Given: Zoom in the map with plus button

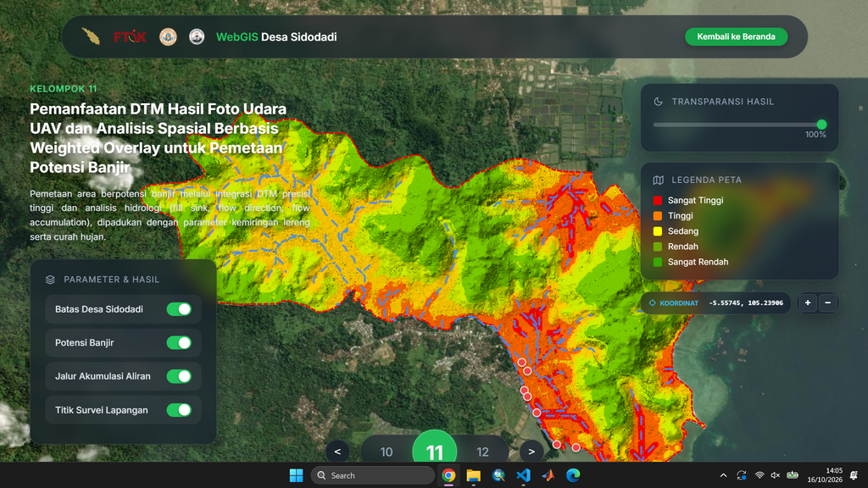Looking at the screenshot, I should 808,302.
